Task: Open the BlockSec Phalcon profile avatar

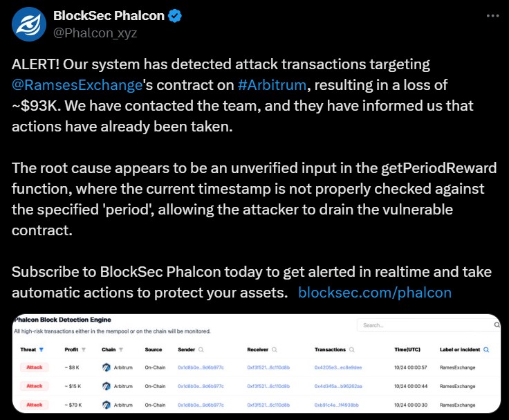Action: pos(29,24)
